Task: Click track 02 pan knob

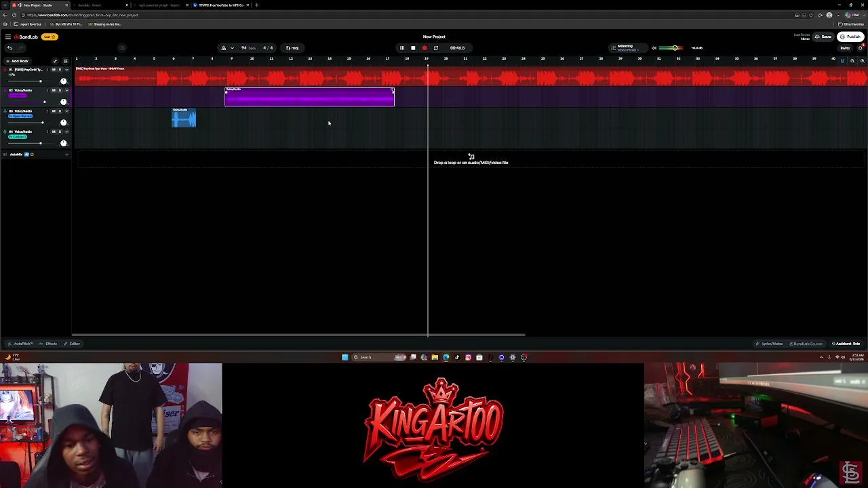Action: coord(64,102)
